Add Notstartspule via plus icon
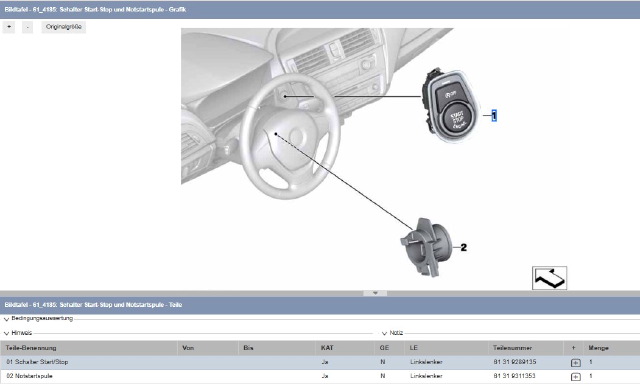Image resolution: width=640 pixels, height=384 pixels. [576, 377]
